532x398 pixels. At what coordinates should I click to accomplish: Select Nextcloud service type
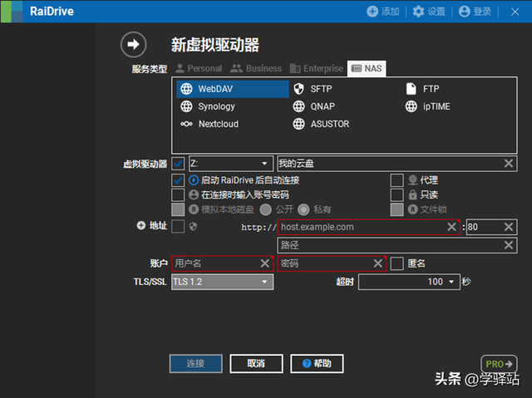209,124
